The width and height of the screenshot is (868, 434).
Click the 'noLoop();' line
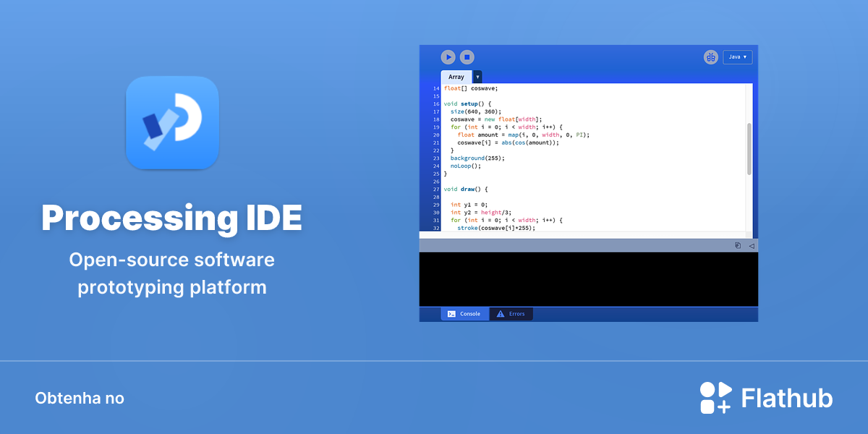coord(465,166)
